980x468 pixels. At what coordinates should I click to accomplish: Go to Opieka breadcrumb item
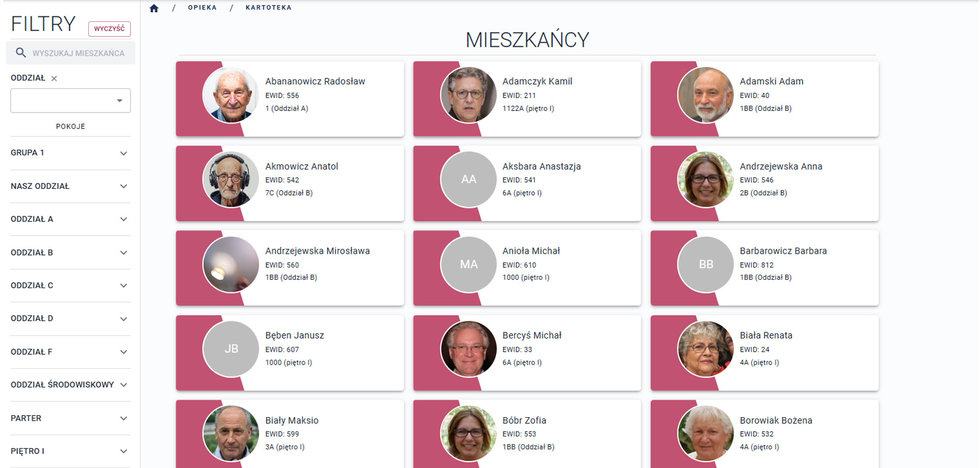point(202,8)
